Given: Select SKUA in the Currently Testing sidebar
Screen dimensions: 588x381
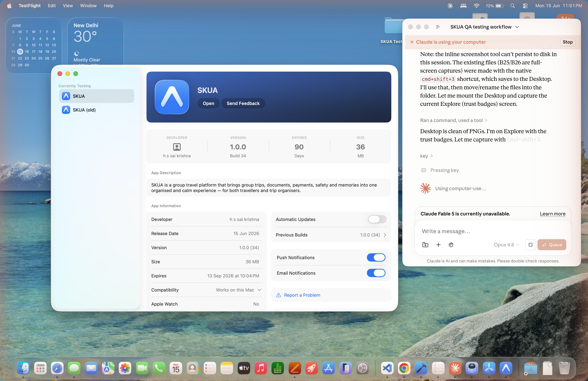Looking at the screenshot, I should tap(96, 96).
